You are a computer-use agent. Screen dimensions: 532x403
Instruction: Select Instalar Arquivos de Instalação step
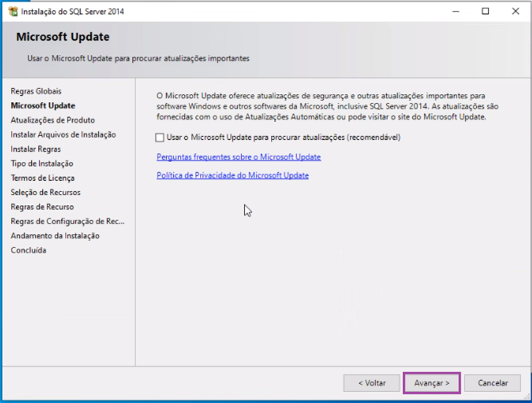[x=63, y=135]
